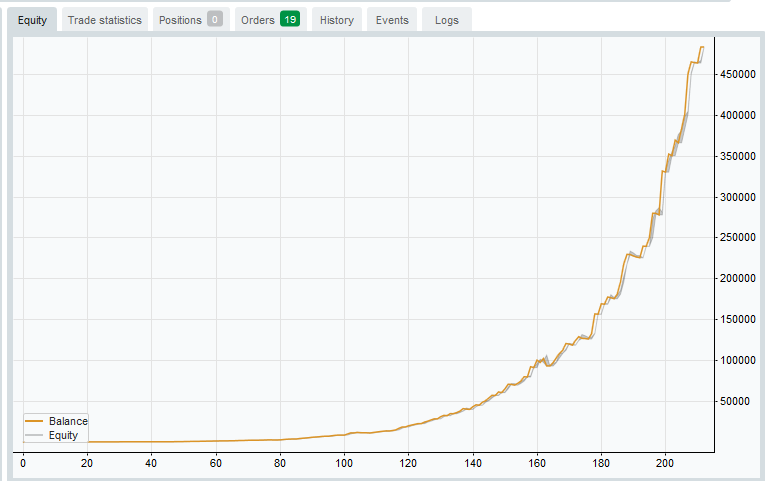This screenshot has height=481, width=765.
Task: Click the orange Balance line swatch in legend
Action: point(34,422)
